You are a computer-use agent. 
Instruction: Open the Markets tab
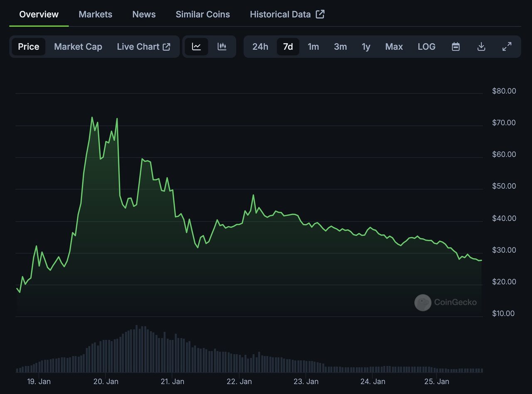96,14
